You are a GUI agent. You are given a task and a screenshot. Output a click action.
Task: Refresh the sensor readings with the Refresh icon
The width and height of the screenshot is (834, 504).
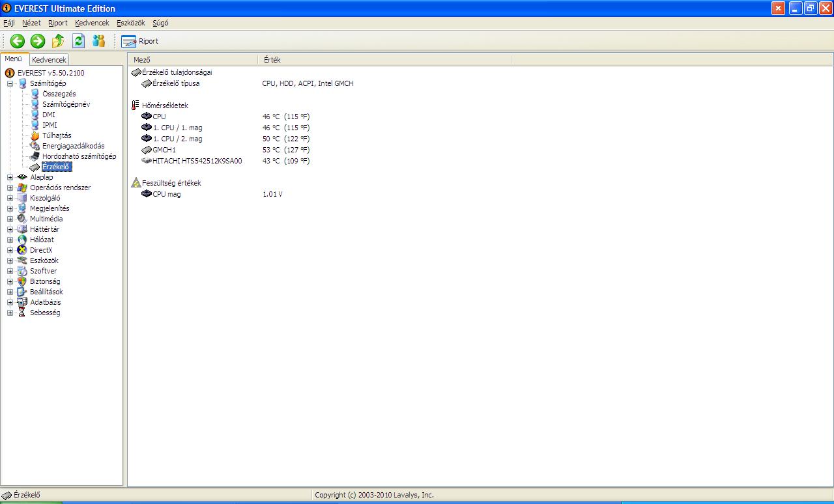[78, 41]
